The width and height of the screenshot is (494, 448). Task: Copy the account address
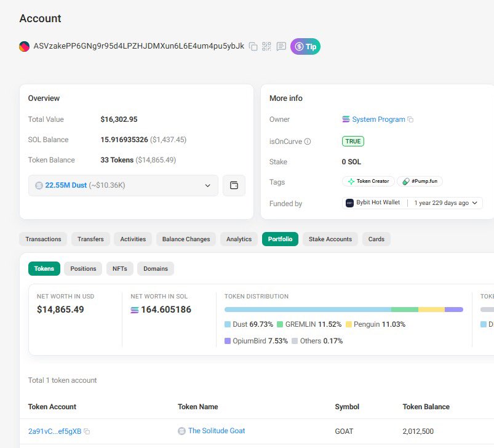[253, 47]
